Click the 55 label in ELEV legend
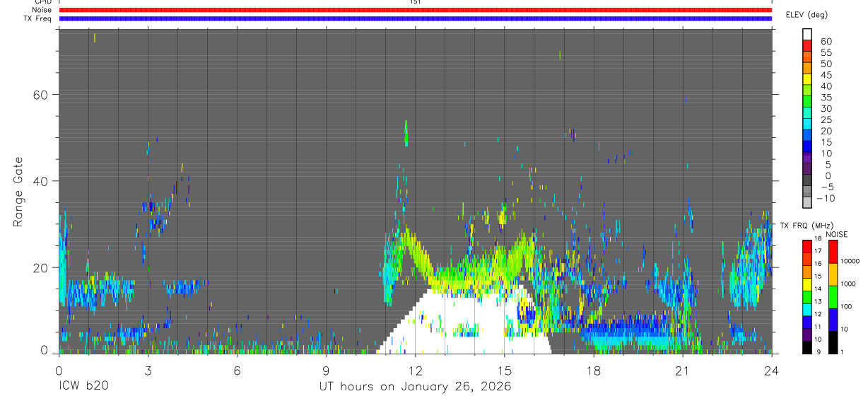Viewport: 868px width, 401px height. [826, 53]
